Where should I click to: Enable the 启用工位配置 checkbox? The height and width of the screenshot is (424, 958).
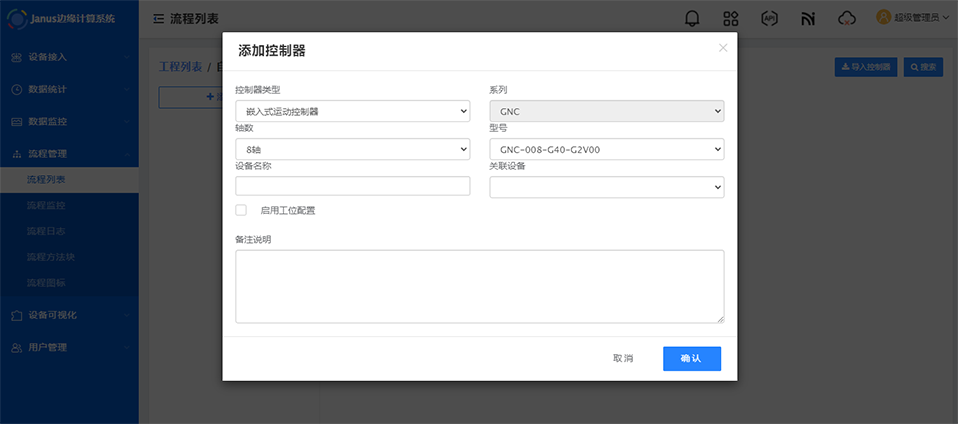(x=241, y=210)
